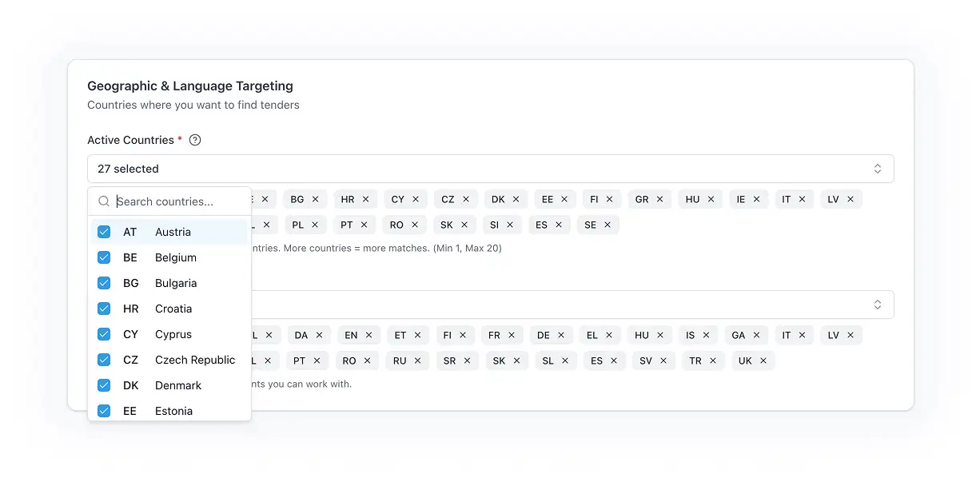Image resolution: width=980 pixels, height=478 pixels.
Task: Remove the SE country tag
Action: tap(608, 225)
